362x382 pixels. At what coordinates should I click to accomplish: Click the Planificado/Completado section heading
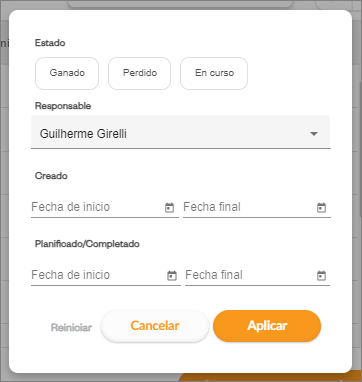pos(87,244)
